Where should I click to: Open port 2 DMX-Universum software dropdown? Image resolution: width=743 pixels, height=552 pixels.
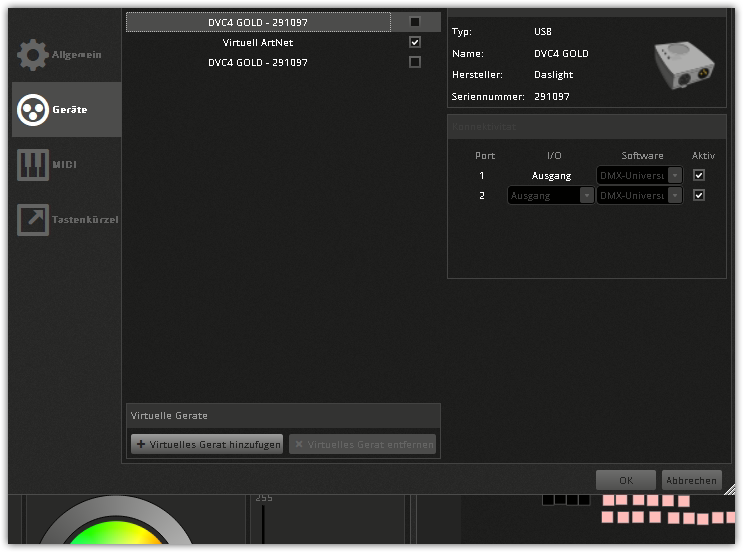(x=639, y=195)
